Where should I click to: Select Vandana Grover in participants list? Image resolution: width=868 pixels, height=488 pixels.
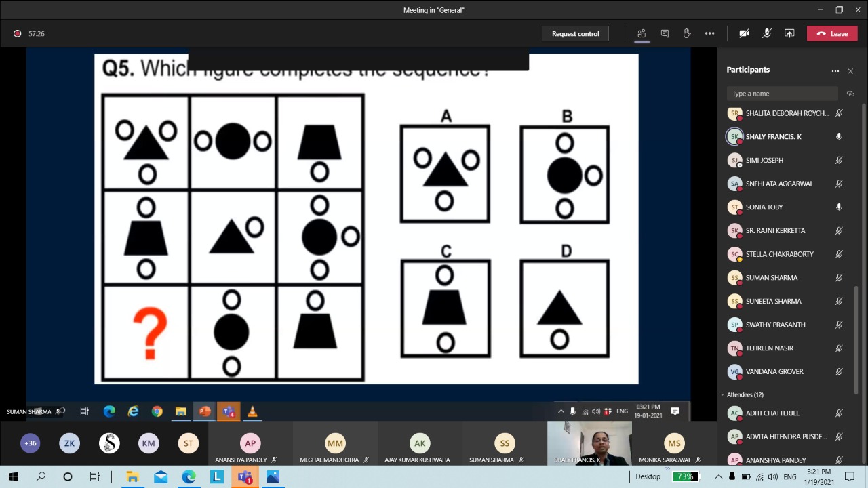click(x=774, y=371)
